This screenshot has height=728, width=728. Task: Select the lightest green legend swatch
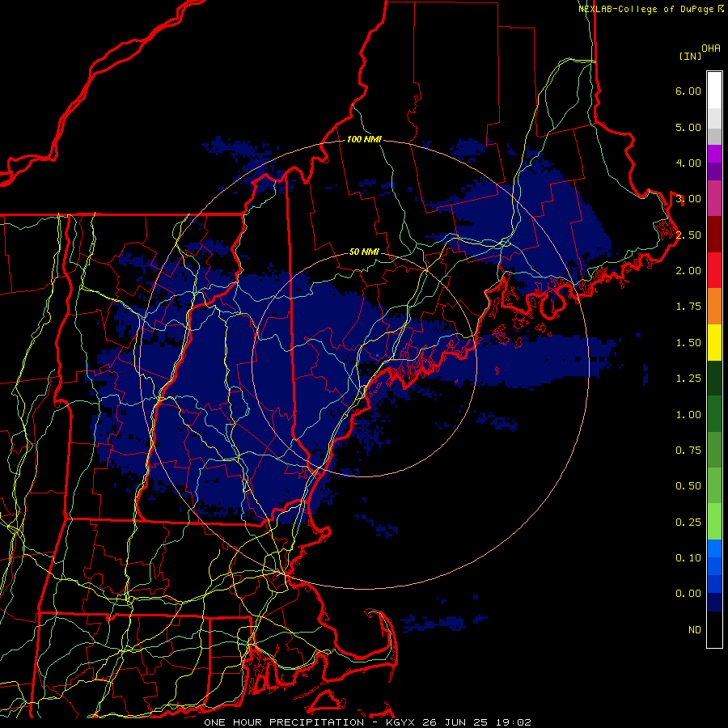[714, 522]
